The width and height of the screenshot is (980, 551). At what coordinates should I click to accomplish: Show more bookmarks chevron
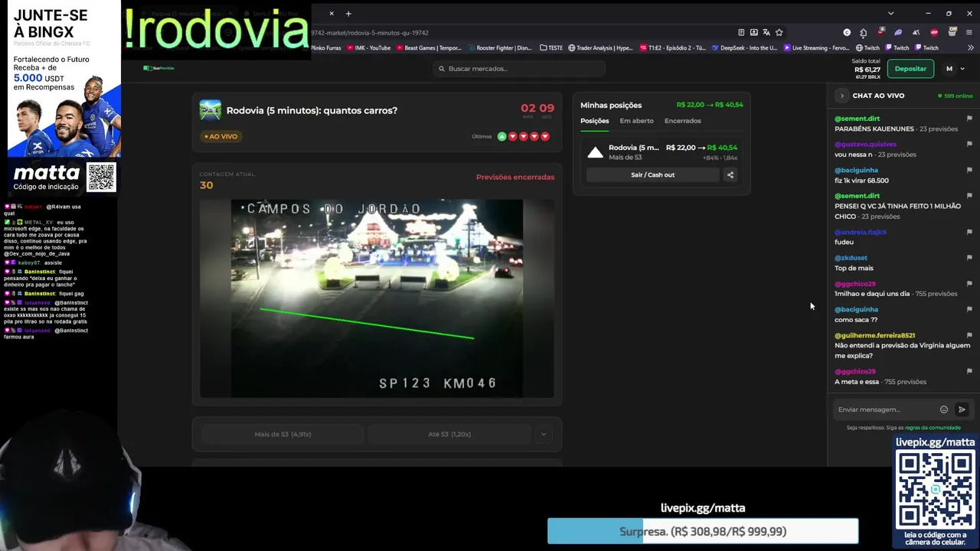(969, 47)
